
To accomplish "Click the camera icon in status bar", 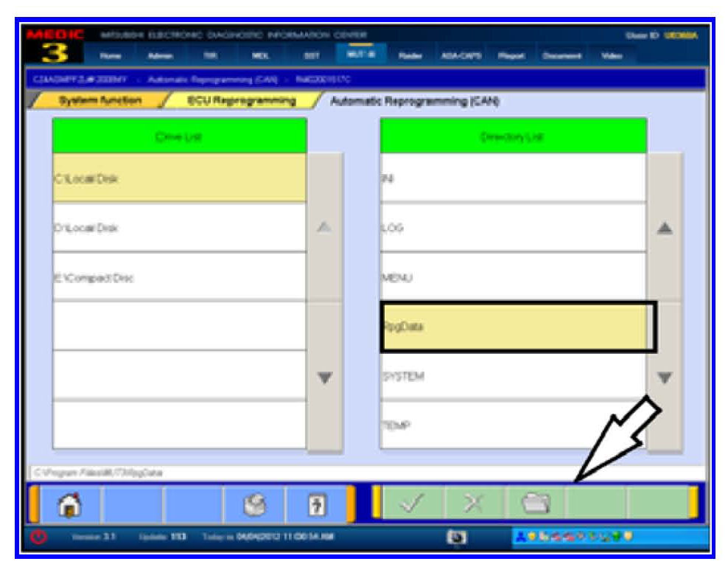I will click(454, 537).
